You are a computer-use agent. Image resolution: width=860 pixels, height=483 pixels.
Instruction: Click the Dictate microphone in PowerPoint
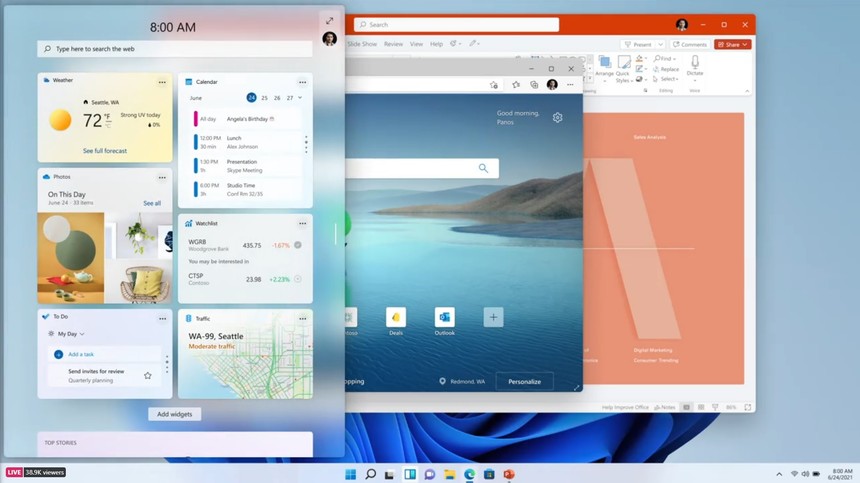[x=695, y=66]
